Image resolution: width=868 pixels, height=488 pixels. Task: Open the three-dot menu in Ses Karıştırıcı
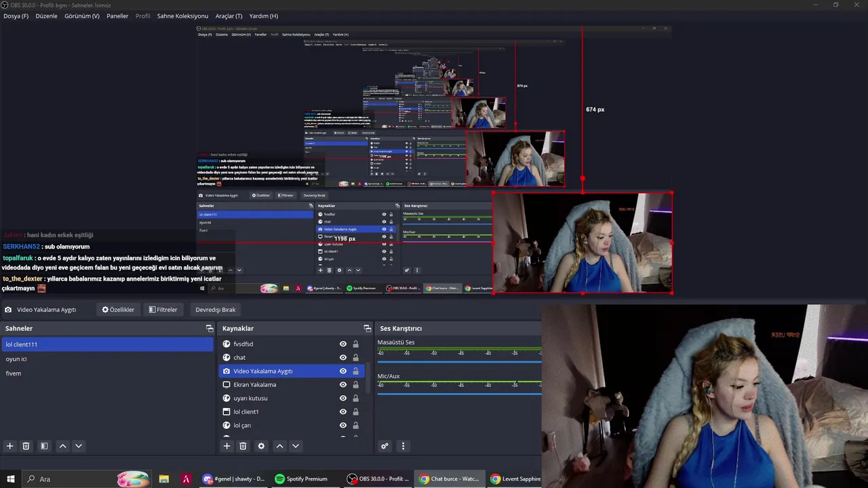(x=403, y=446)
